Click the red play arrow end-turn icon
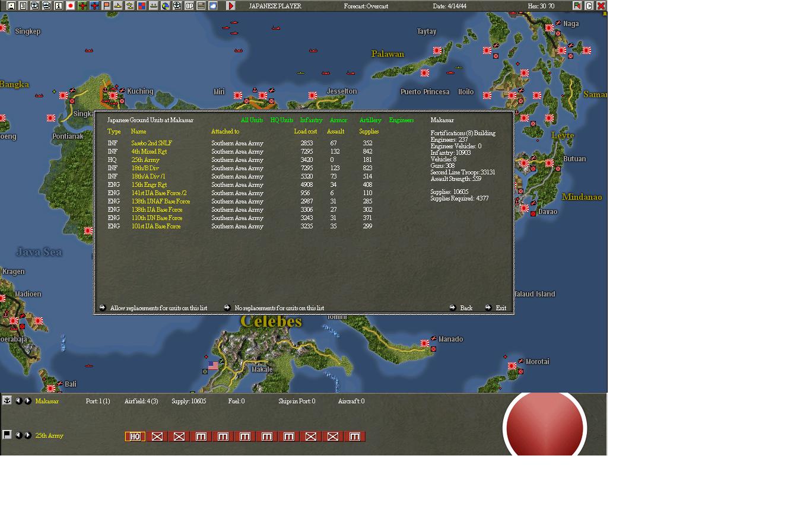Viewport: 794px width, 532px height. point(231,6)
